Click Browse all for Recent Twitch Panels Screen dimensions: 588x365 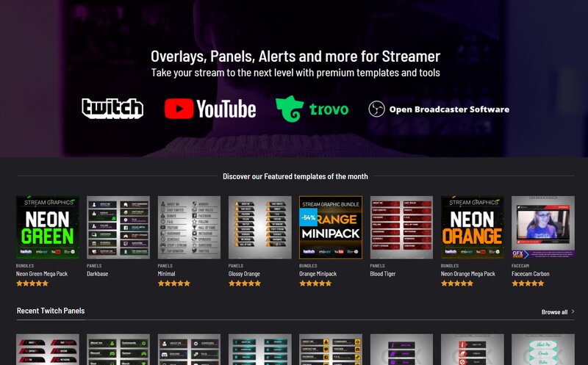coord(554,312)
